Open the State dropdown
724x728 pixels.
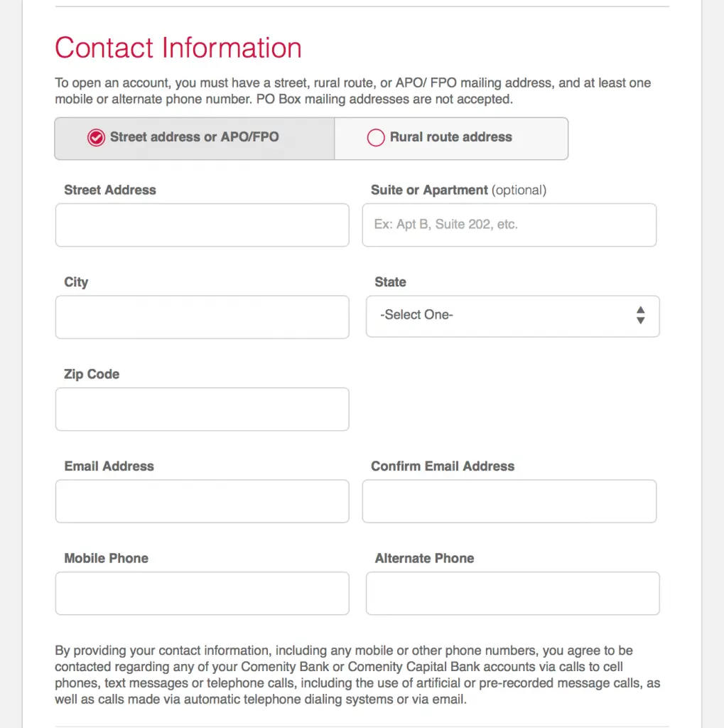[x=512, y=316]
